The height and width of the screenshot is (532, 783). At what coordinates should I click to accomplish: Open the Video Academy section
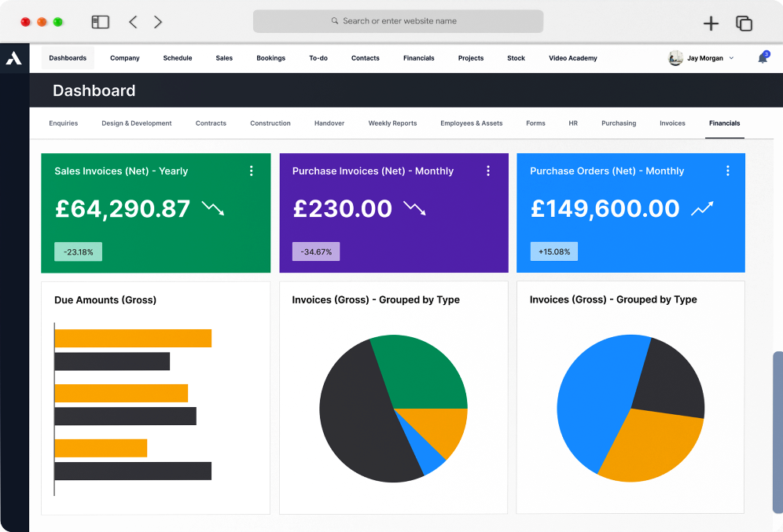pos(572,57)
